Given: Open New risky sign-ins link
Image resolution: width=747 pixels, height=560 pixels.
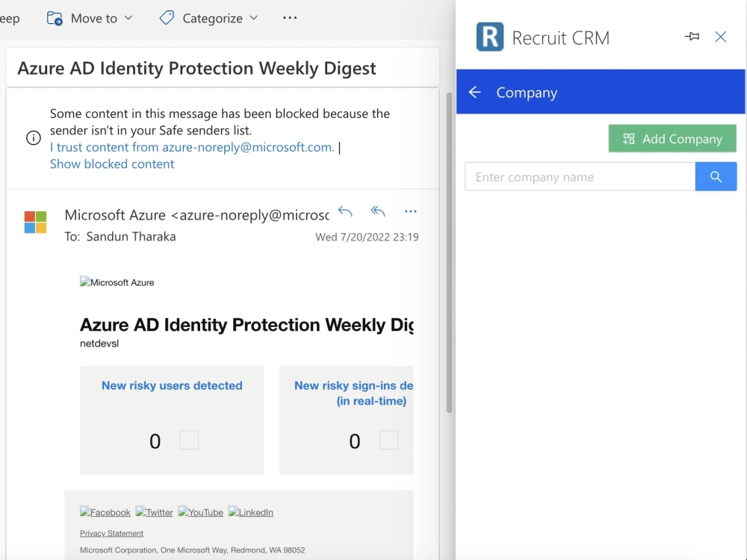Looking at the screenshot, I should coord(353,393).
